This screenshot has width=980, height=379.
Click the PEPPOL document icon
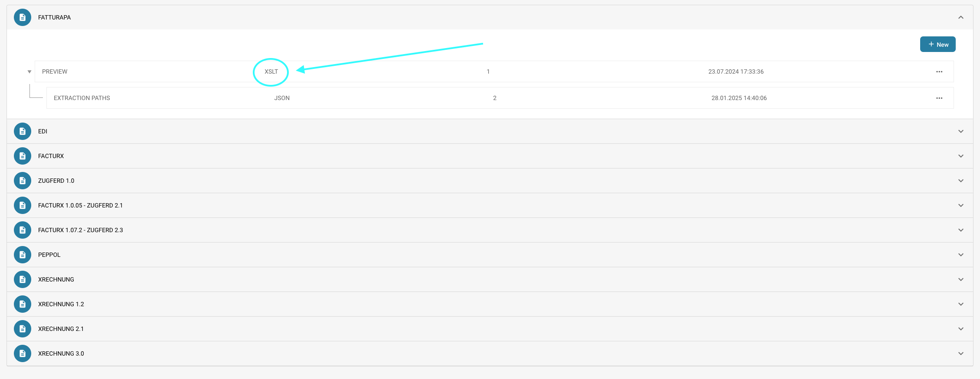pyautogui.click(x=23, y=255)
